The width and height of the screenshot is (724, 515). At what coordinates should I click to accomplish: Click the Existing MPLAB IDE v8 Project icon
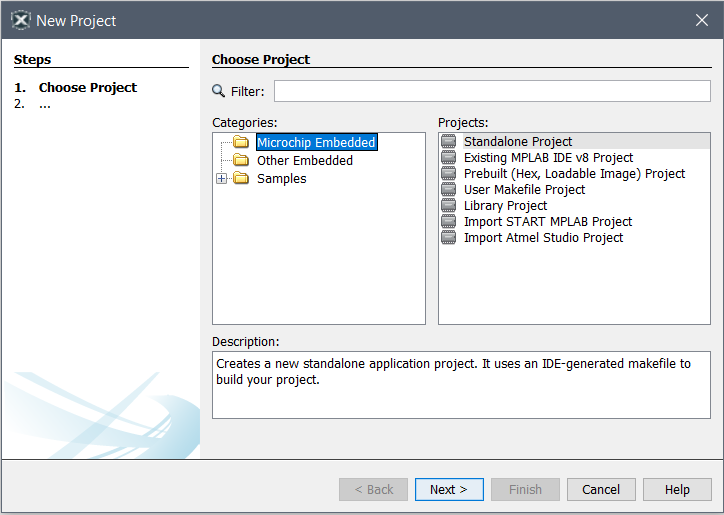click(x=449, y=158)
